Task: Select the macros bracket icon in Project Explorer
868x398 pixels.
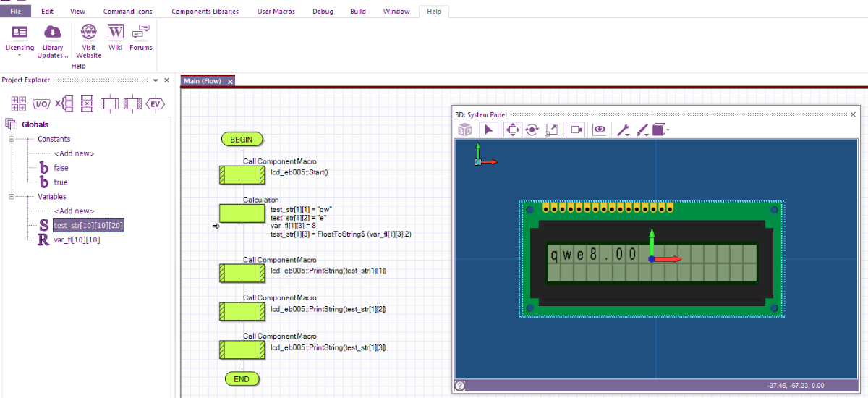Action: point(64,103)
